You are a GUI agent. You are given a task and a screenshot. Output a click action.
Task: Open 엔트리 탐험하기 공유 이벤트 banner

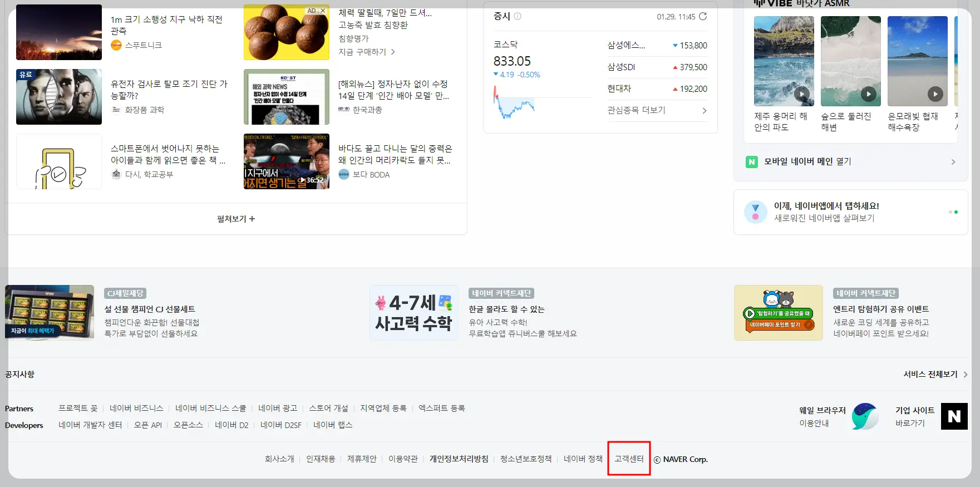[x=881, y=309]
